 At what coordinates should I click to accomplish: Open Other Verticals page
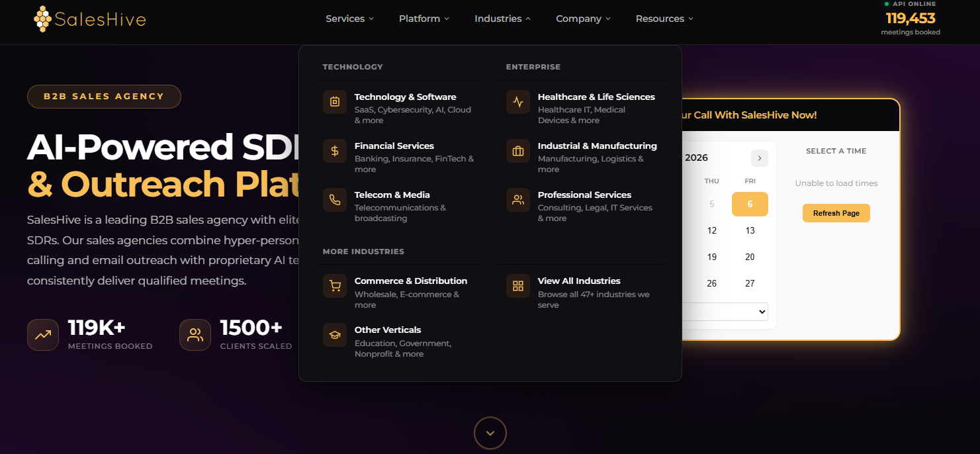399,341
